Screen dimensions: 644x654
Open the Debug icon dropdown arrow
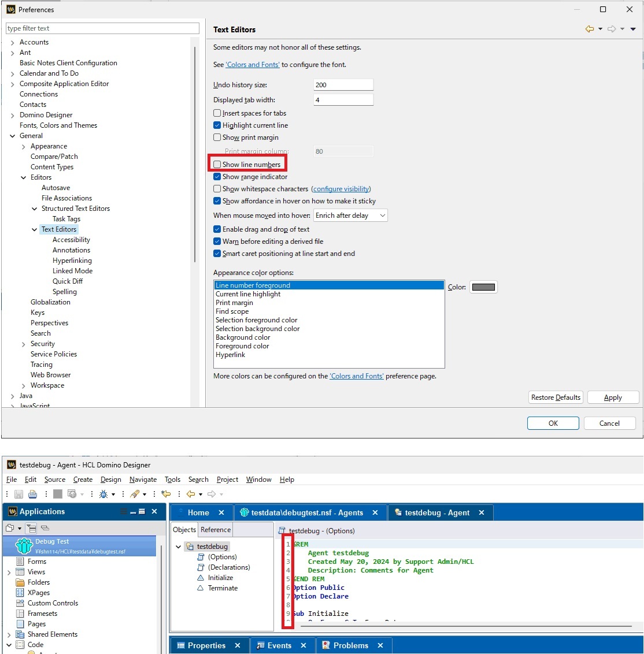pyautogui.click(x=113, y=495)
